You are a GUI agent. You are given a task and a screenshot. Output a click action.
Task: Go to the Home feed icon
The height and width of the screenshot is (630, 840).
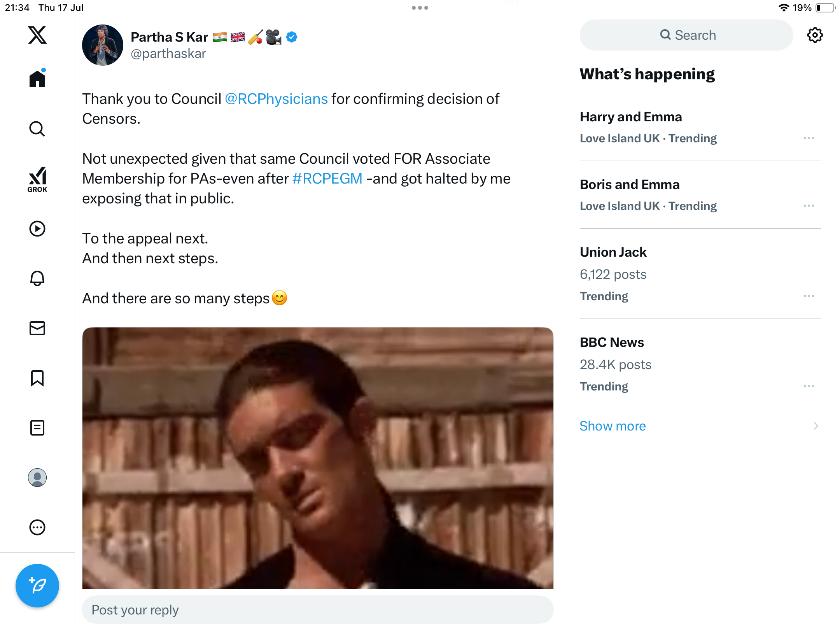[x=37, y=79]
